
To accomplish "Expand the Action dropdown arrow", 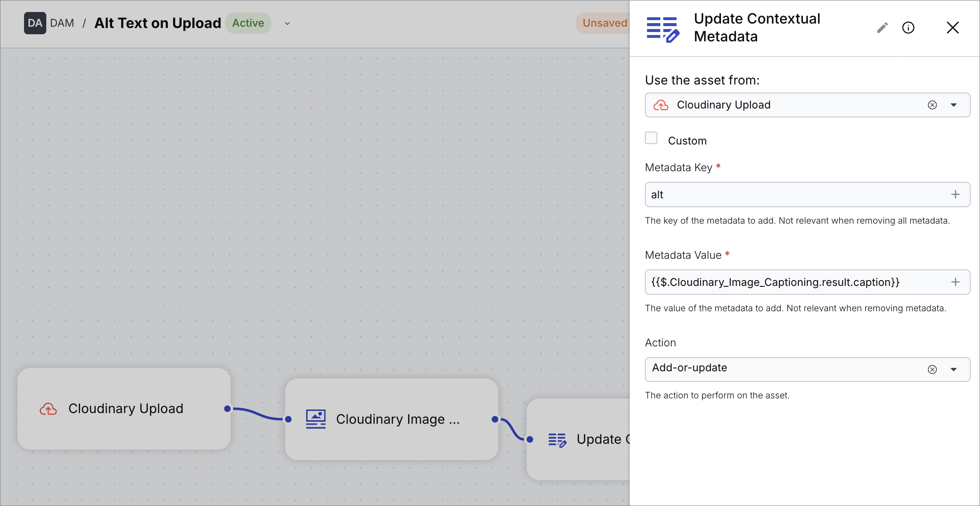I will pyautogui.click(x=953, y=369).
